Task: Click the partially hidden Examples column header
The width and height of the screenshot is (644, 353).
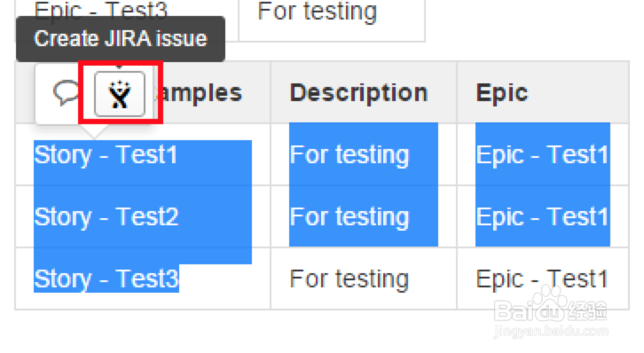Action: 200,93
